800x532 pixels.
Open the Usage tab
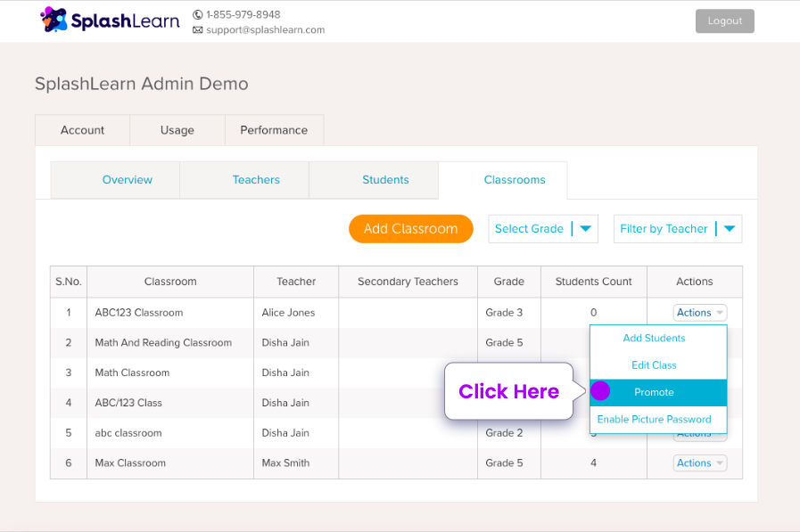[x=177, y=130]
